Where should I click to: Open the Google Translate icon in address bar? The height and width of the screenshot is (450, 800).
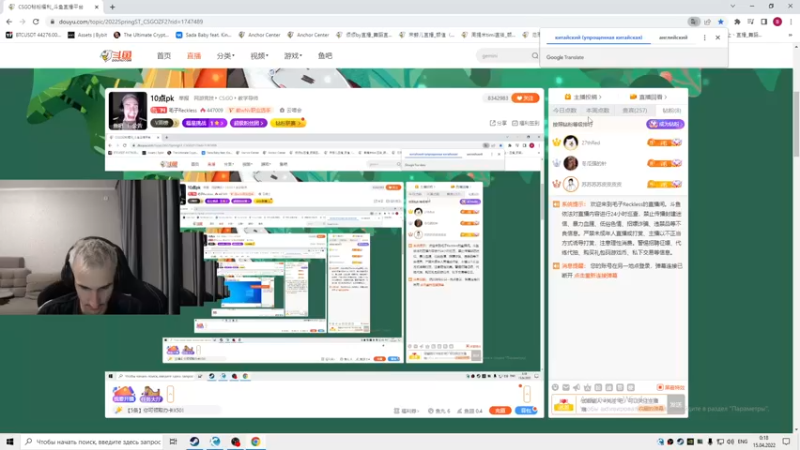click(693, 22)
